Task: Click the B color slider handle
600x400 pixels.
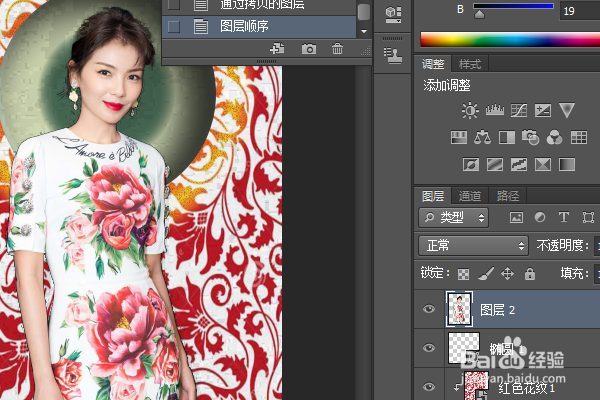Action: [x=479, y=15]
